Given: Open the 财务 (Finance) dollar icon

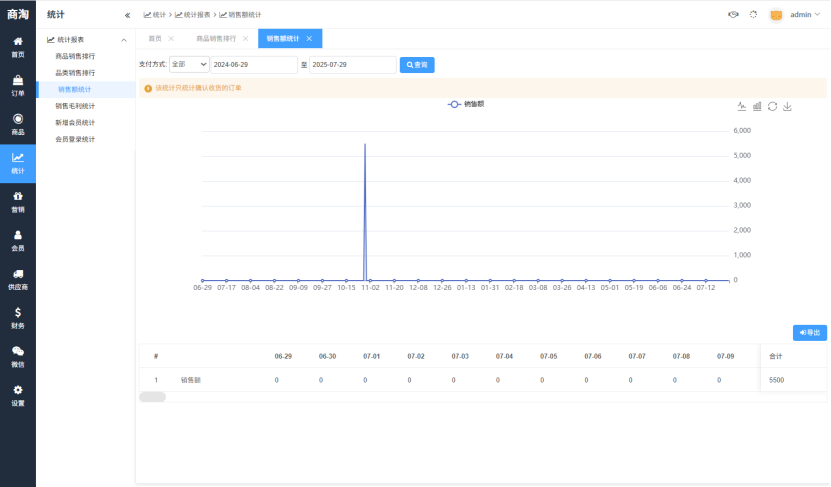Looking at the screenshot, I should pos(18,317).
